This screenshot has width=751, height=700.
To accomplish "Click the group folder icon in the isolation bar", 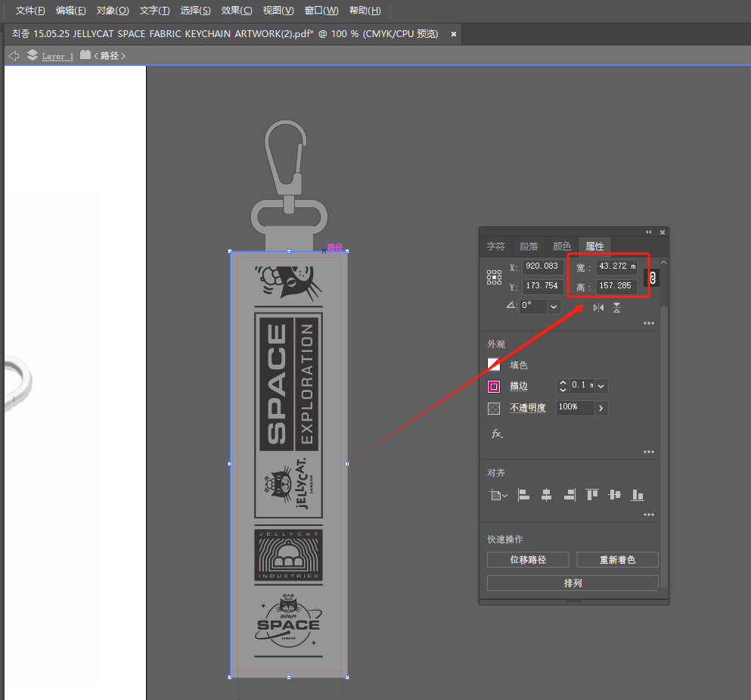I will (x=85, y=54).
